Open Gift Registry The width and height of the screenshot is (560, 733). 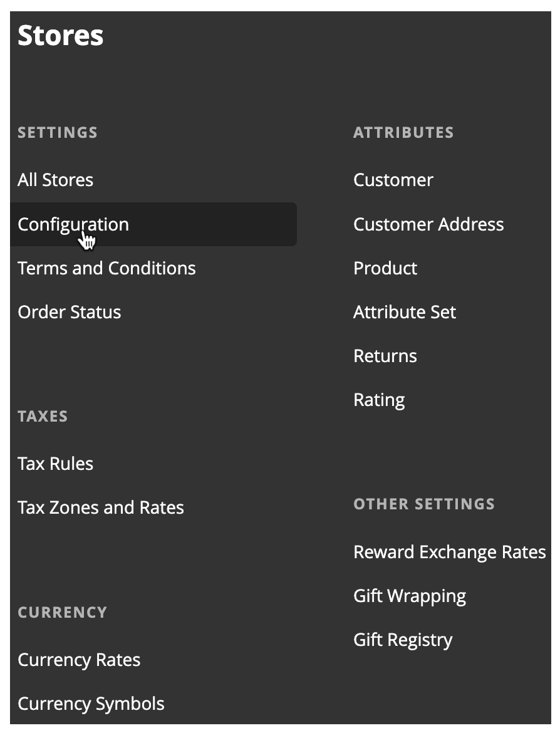pos(403,640)
